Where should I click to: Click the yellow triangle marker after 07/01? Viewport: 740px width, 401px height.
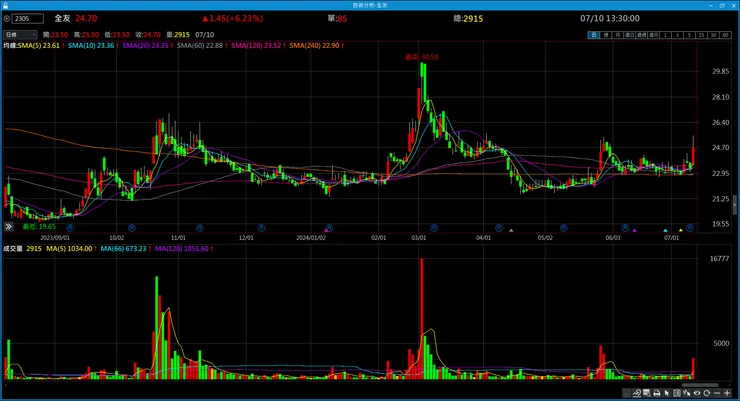pos(681,230)
